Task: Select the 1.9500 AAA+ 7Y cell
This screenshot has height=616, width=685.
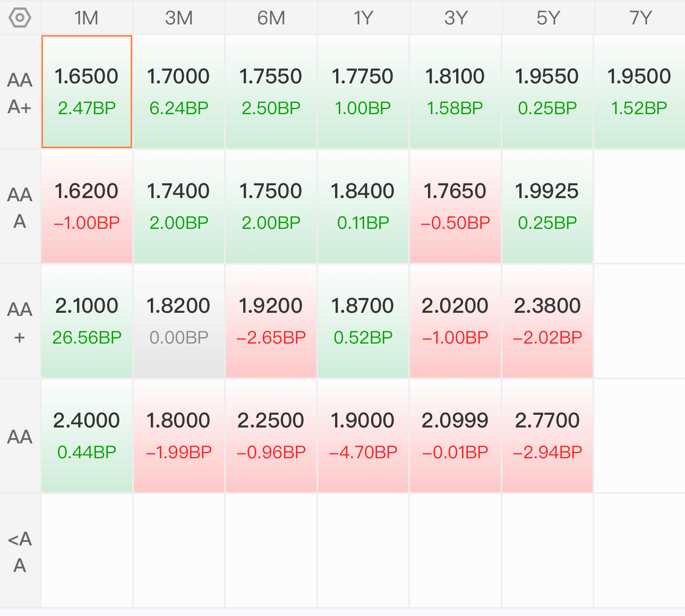Action: (639, 92)
